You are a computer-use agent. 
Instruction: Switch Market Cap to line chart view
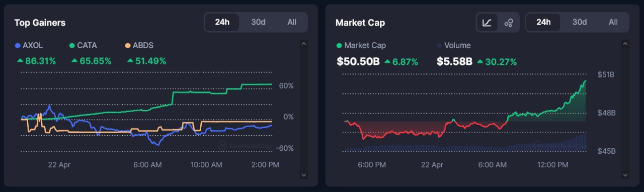[487, 23]
